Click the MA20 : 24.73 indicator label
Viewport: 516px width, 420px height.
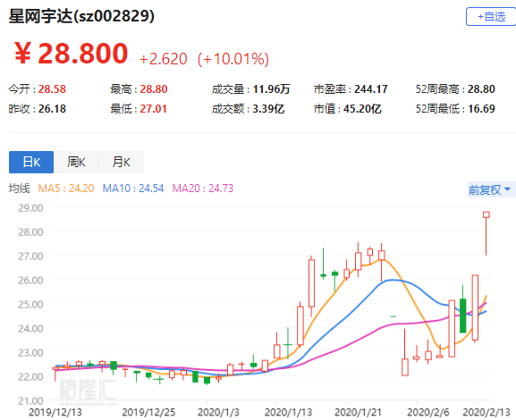click(203, 189)
